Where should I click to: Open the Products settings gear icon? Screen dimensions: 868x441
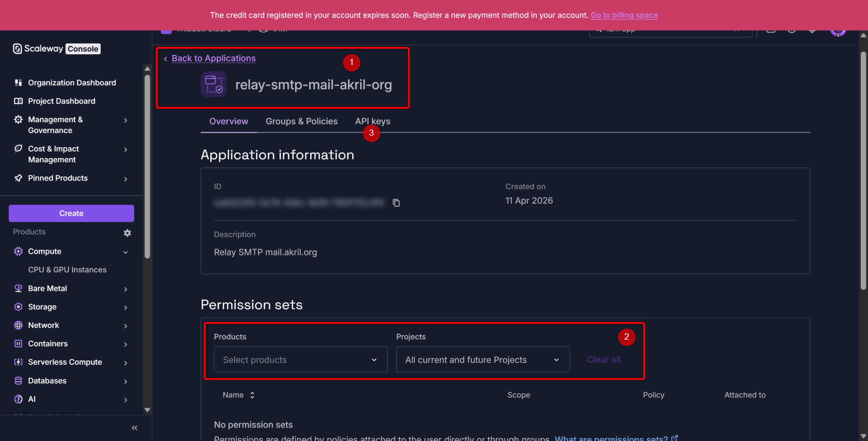(x=127, y=233)
